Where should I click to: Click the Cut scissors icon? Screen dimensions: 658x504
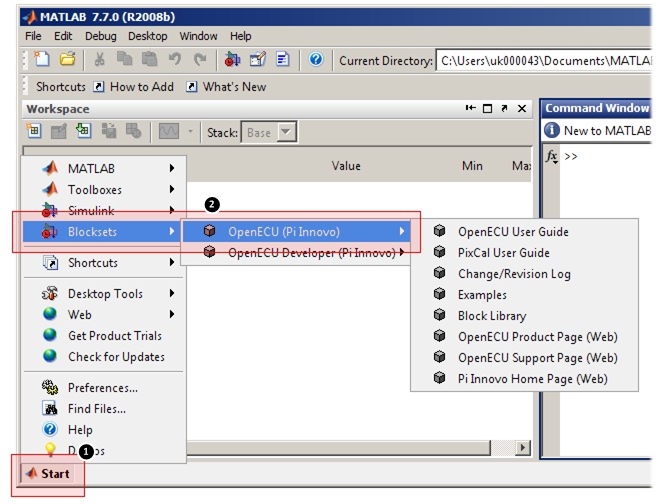click(99, 60)
